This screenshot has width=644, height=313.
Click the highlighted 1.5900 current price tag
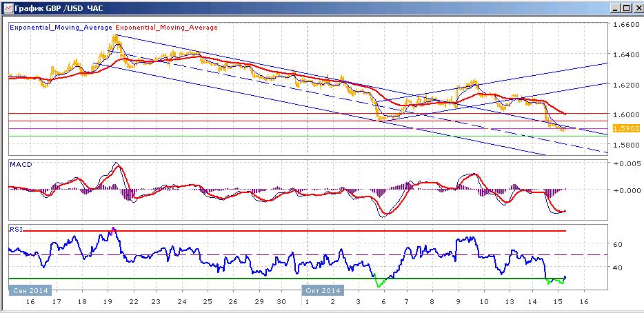pos(626,128)
